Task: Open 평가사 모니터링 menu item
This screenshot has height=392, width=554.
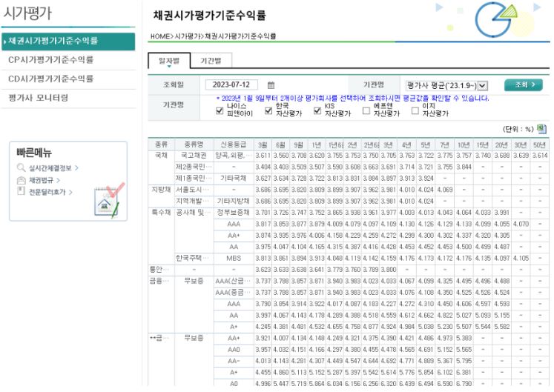Action: 38,98
